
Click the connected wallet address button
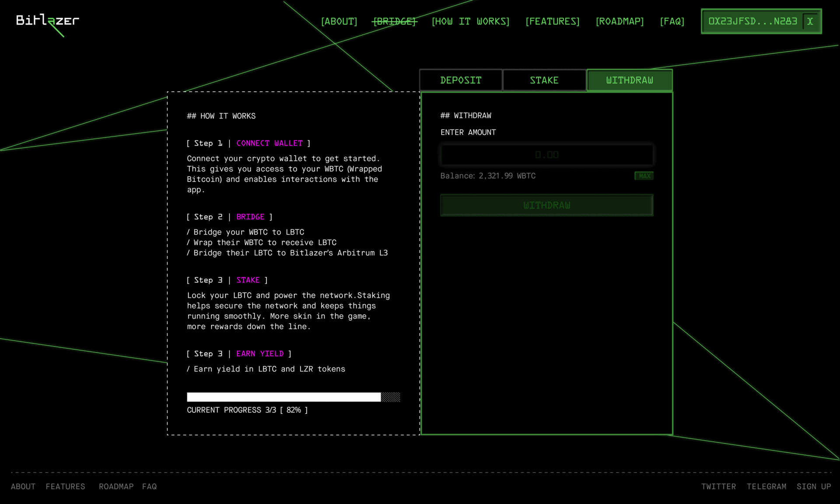pyautogui.click(x=752, y=21)
